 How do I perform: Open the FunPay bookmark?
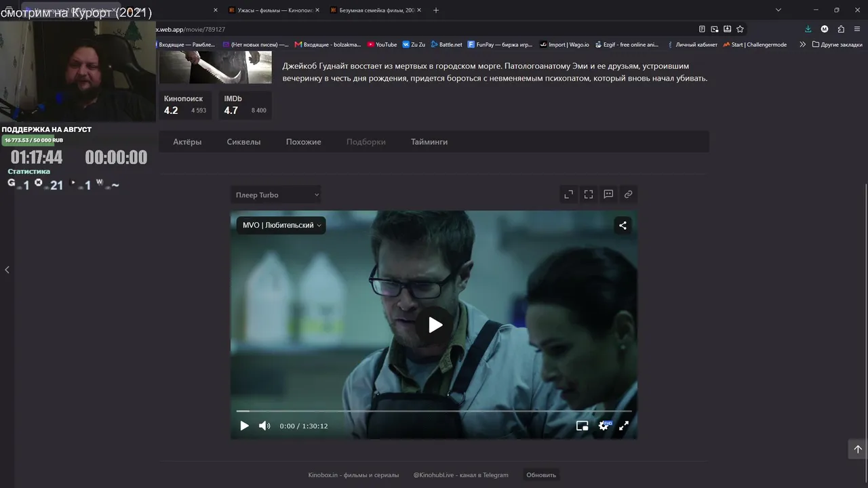pos(500,45)
